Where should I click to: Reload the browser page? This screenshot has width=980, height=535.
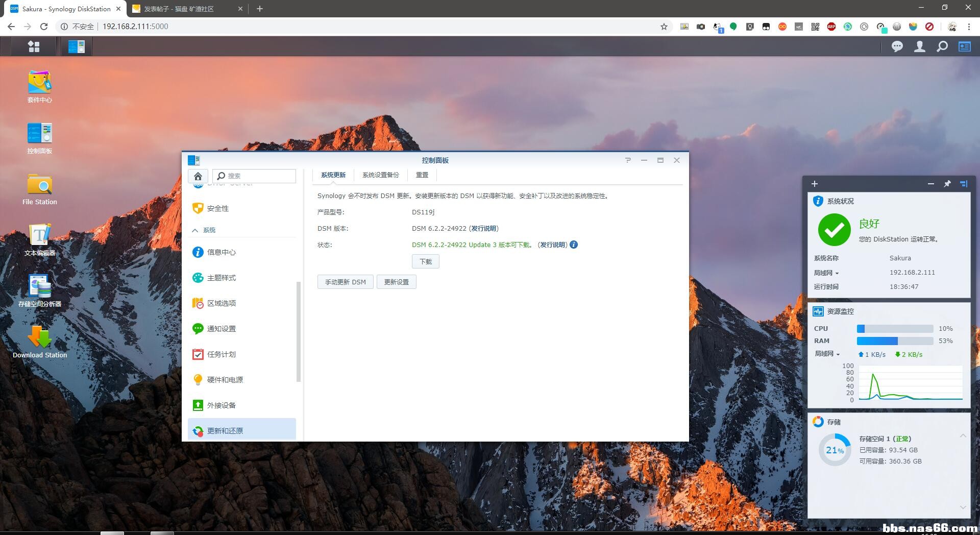(x=44, y=27)
